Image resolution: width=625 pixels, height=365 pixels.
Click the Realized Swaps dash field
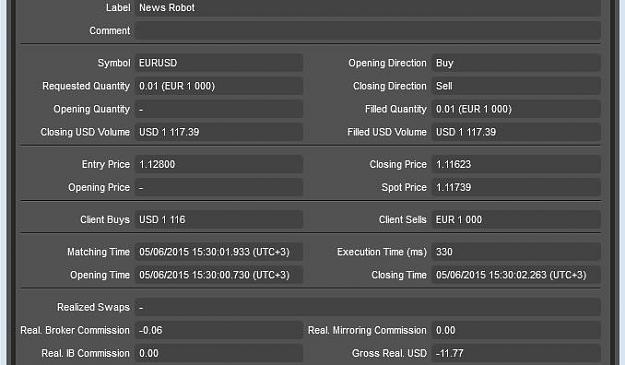tap(368, 307)
